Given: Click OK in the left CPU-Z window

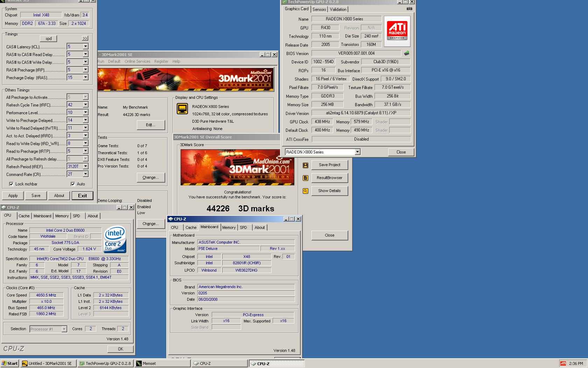Looking at the screenshot, I should (x=120, y=349).
